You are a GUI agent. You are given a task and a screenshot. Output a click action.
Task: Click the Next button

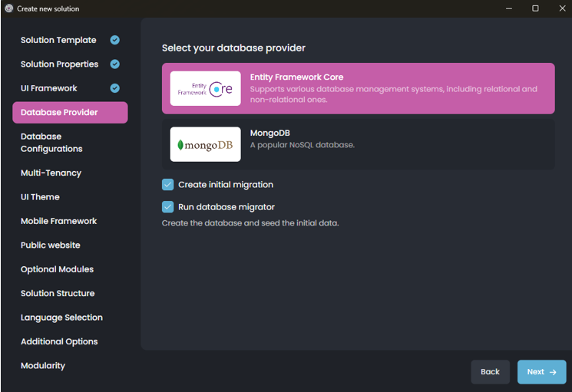click(542, 372)
